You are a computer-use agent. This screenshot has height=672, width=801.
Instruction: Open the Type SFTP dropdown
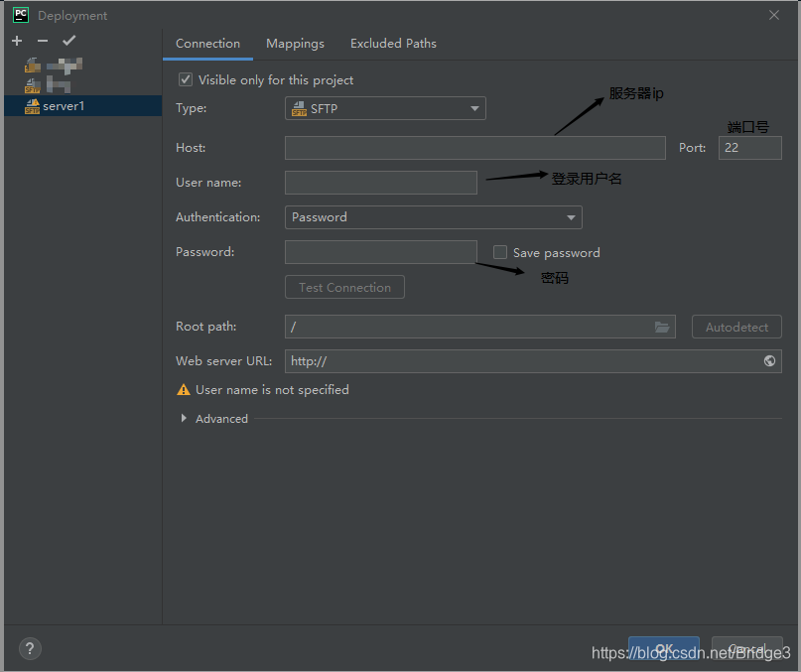tap(385, 108)
